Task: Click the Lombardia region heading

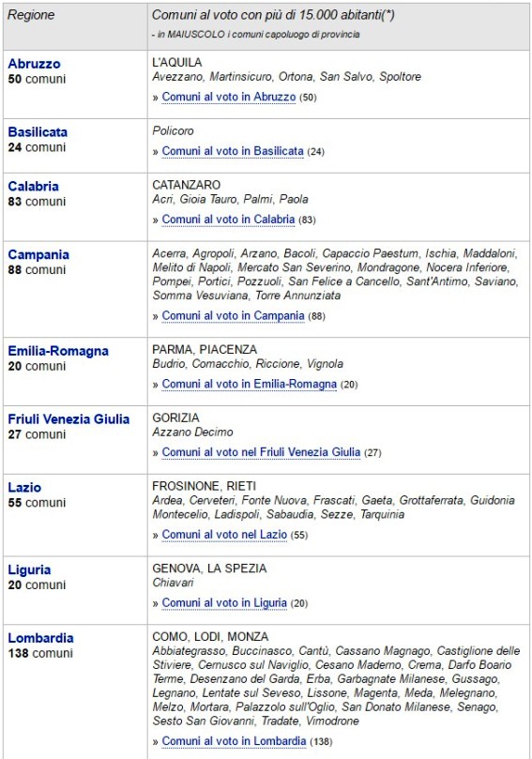Action: (40, 638)
